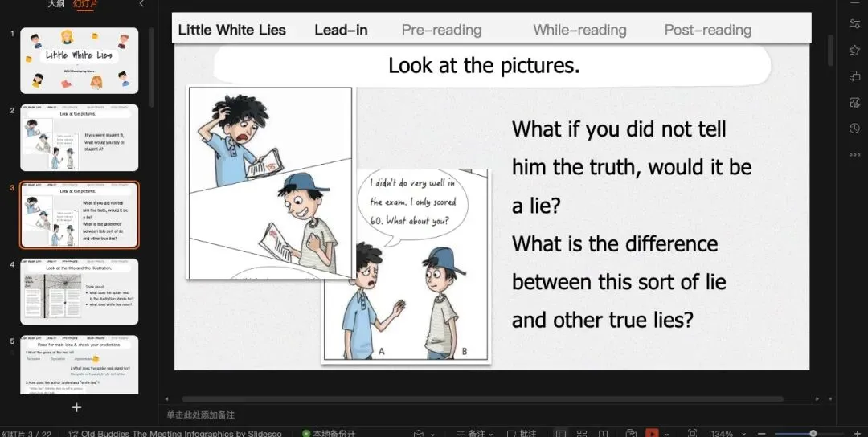Zoom out with minus button
Viewport: 868px width, 437px height.
[762, 434]
